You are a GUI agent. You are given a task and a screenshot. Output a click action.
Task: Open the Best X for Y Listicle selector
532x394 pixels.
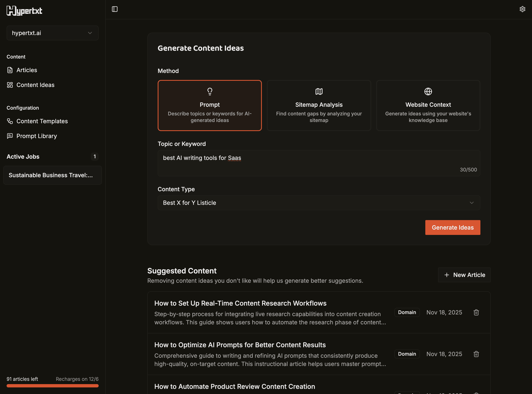319,203
